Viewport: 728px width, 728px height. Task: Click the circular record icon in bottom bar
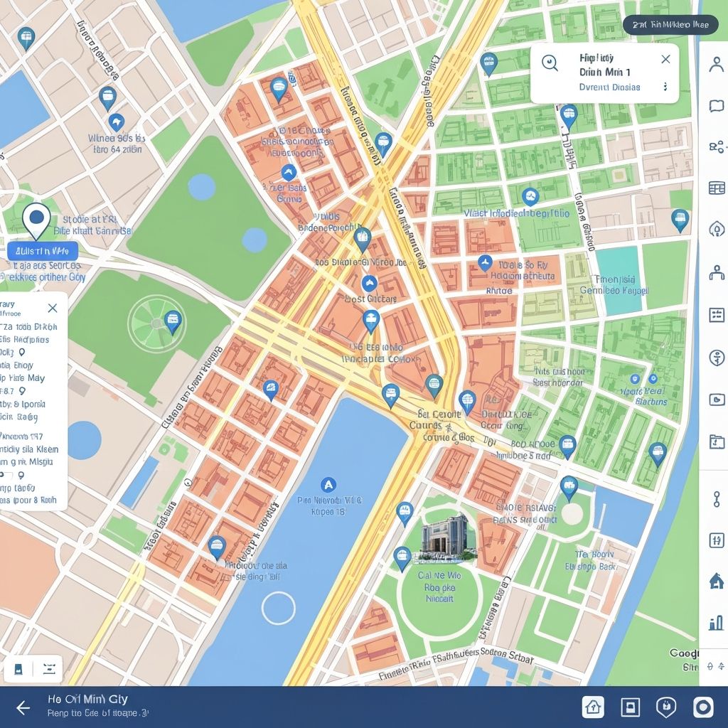point(702,707)
